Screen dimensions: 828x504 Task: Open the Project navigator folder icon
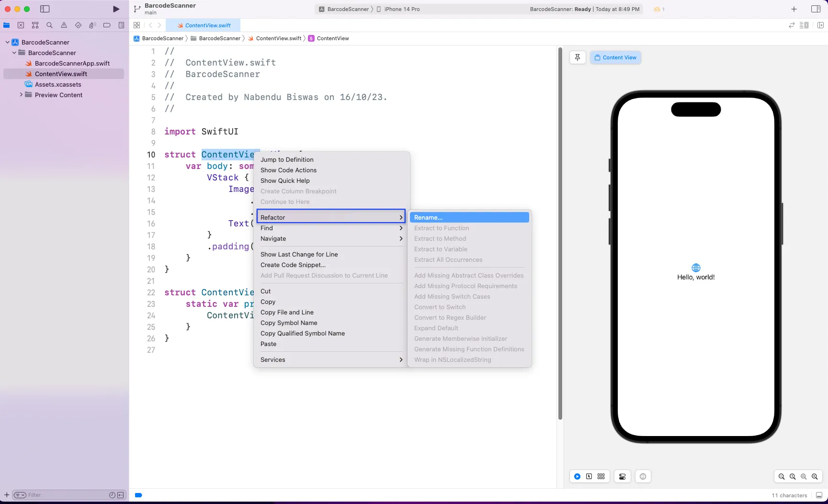click(7, 25)
